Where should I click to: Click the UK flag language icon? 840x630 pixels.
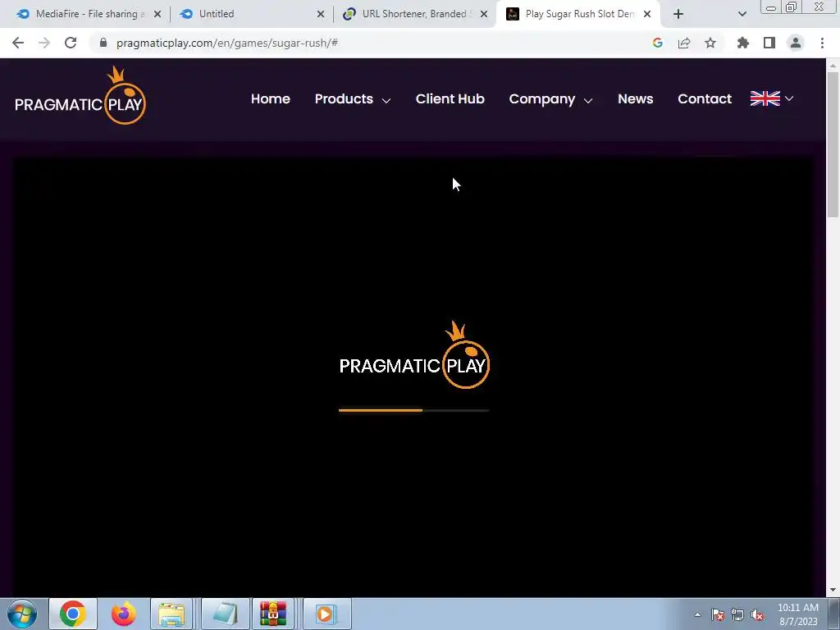[x=765, y=98]
